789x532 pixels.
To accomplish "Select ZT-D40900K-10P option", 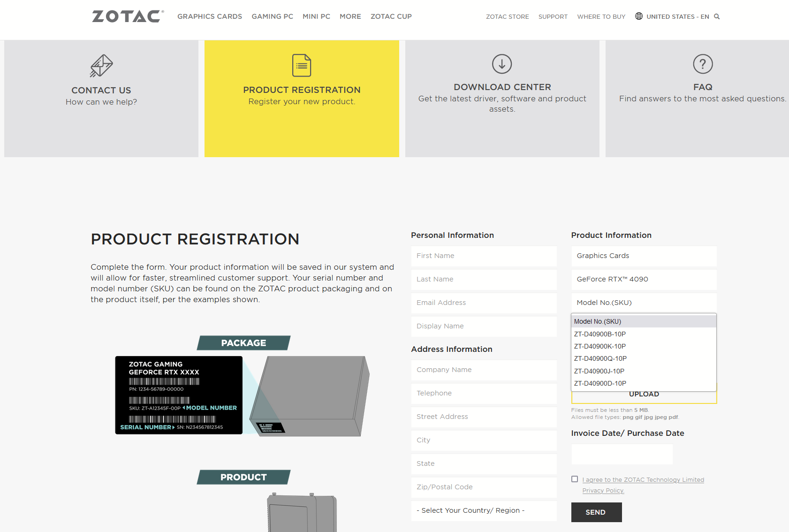I will click(644, 346).
